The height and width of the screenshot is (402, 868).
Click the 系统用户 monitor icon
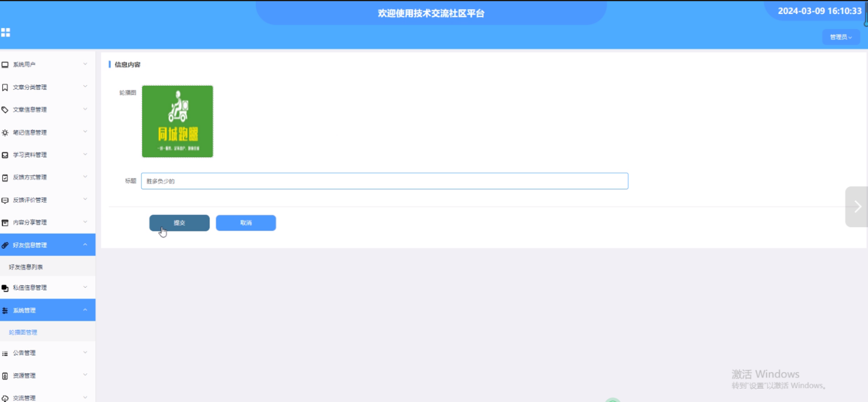point(5,64)
